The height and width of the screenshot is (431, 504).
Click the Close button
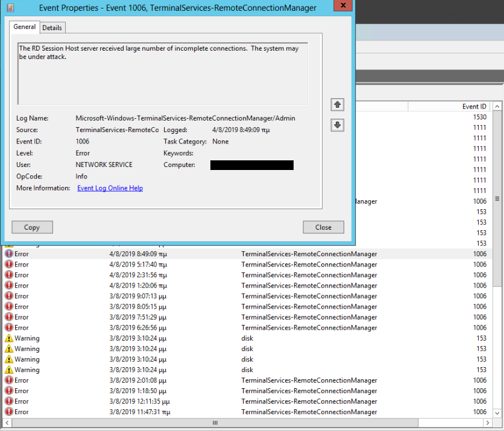coord(323,227)
